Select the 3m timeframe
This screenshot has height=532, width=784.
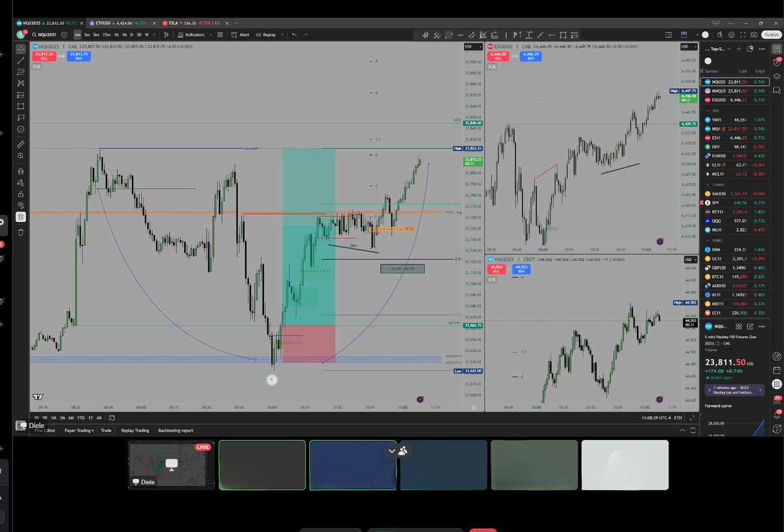point(87,35)
